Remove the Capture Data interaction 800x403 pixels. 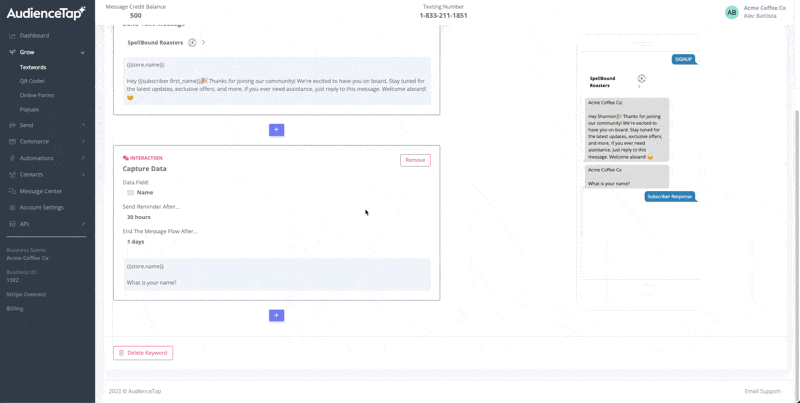pos(415,160)
